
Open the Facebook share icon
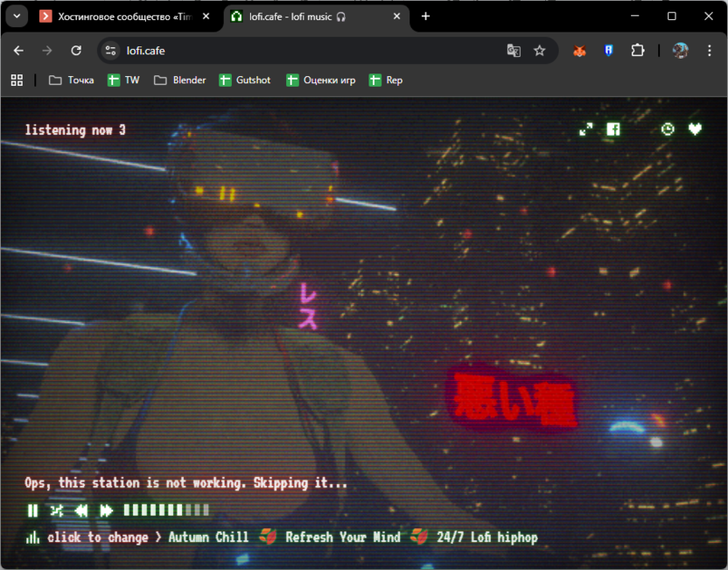[613, 129]
